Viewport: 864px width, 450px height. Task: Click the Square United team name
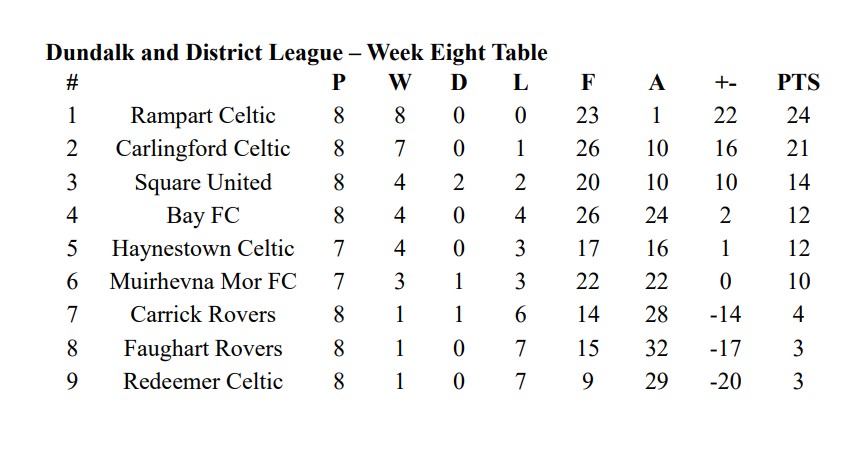(203, 182)
